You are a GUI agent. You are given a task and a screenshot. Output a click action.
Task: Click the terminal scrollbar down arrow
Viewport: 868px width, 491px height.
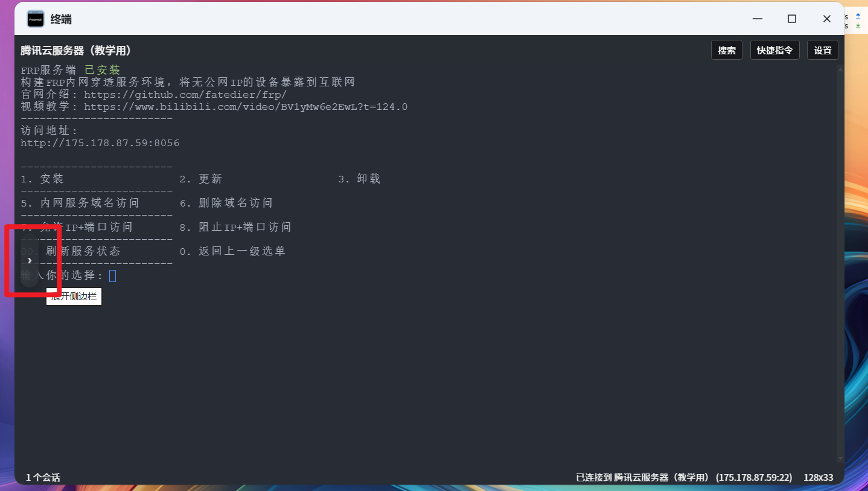tap(840, 460)
